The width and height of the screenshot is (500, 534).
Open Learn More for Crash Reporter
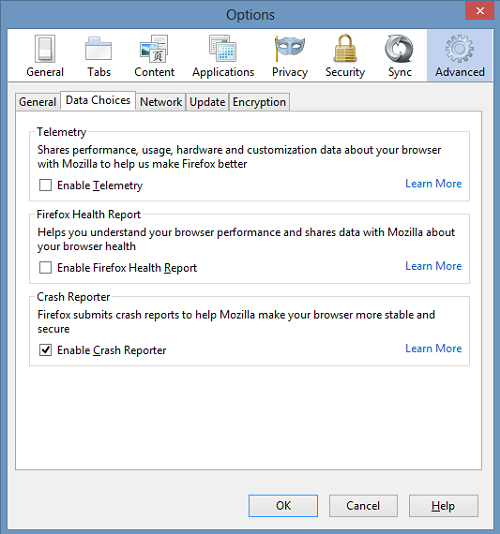click(433, 348)
